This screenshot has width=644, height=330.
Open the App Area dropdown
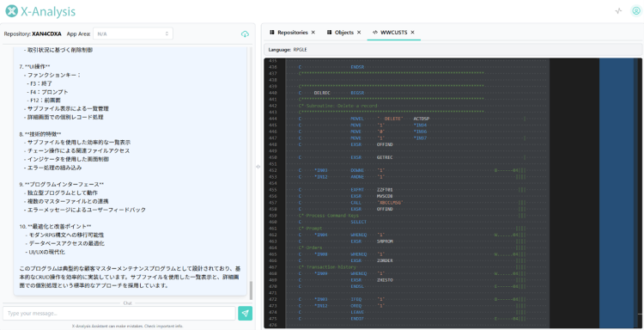pyautogui.click(x=133, y=34)
